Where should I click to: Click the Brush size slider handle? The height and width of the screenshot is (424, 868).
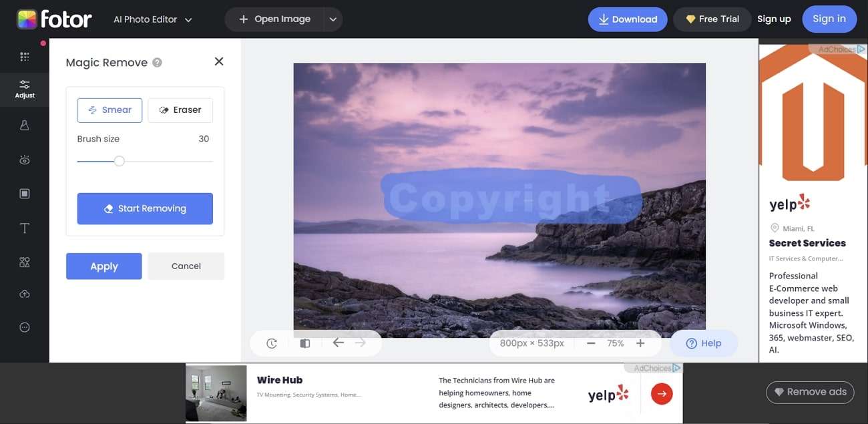pos(119,161)
